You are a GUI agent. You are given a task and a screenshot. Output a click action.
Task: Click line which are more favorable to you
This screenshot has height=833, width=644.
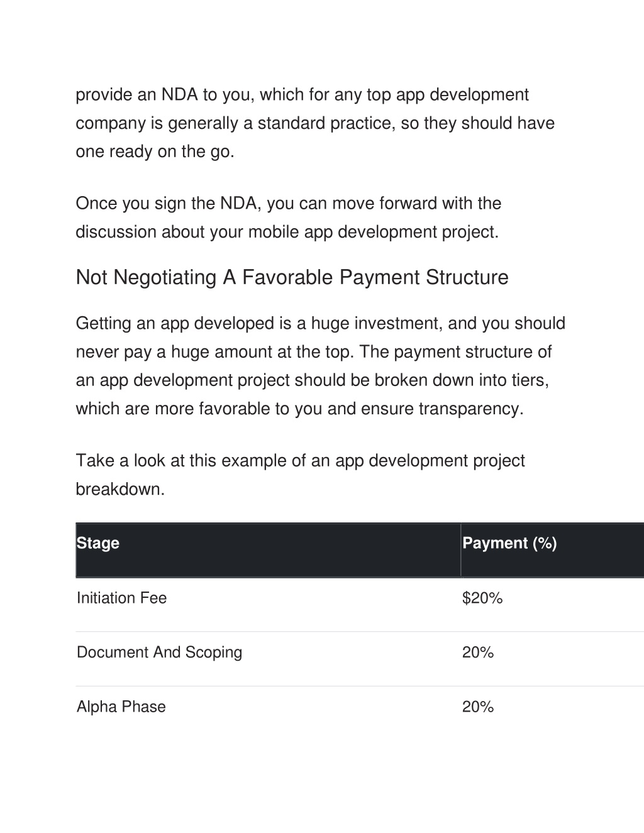pyautogui.click(x=299, y=409)
